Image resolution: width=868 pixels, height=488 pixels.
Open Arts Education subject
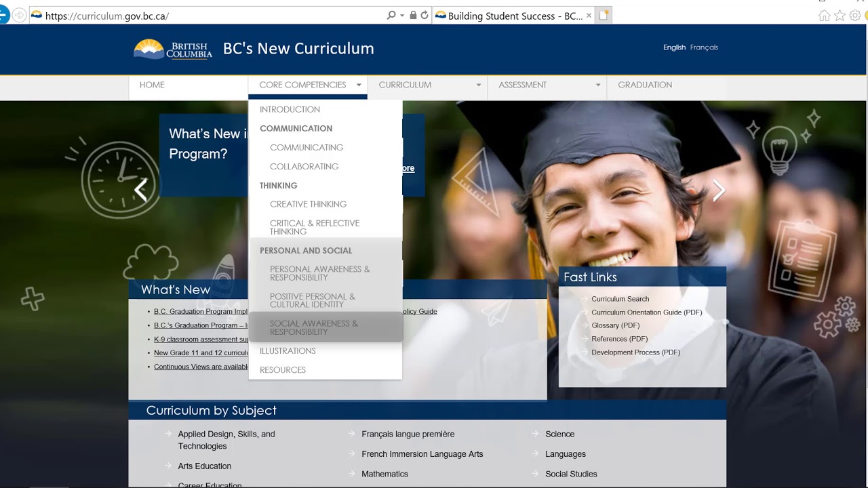click(x=204, y=466)
